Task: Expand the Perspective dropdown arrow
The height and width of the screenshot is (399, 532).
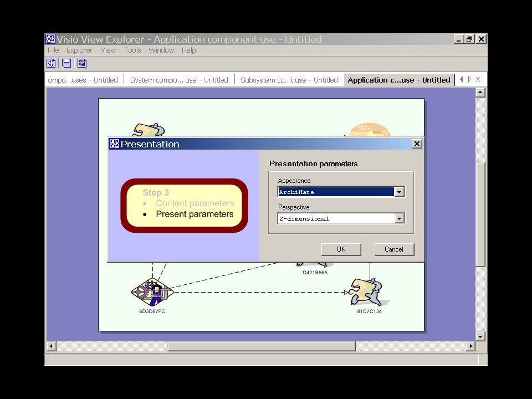Action: pos(400,218)
